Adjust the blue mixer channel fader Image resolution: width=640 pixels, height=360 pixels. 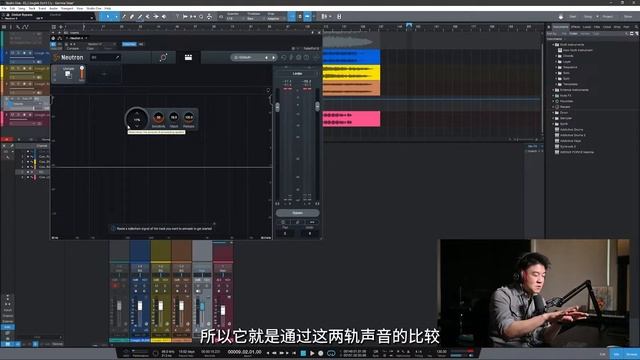140,306
